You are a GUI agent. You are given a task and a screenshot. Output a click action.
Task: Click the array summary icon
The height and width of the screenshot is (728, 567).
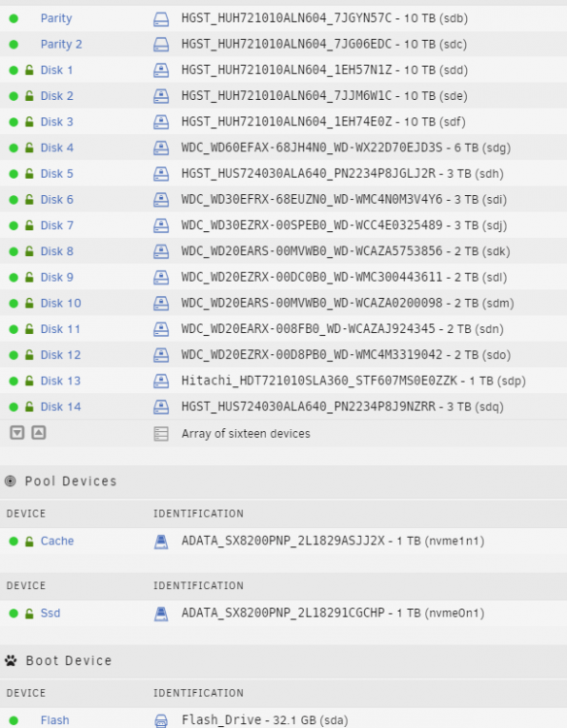point(161,434)
